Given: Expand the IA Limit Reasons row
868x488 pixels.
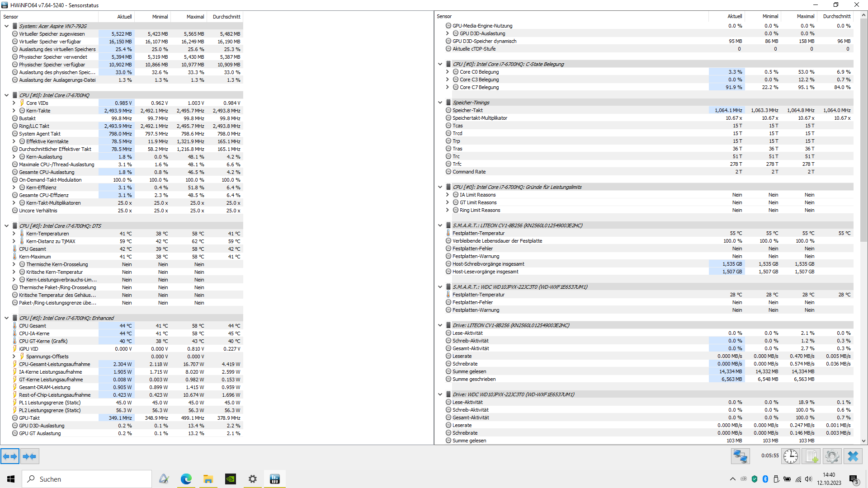Looking at the screenshot, I should point(448,195).
